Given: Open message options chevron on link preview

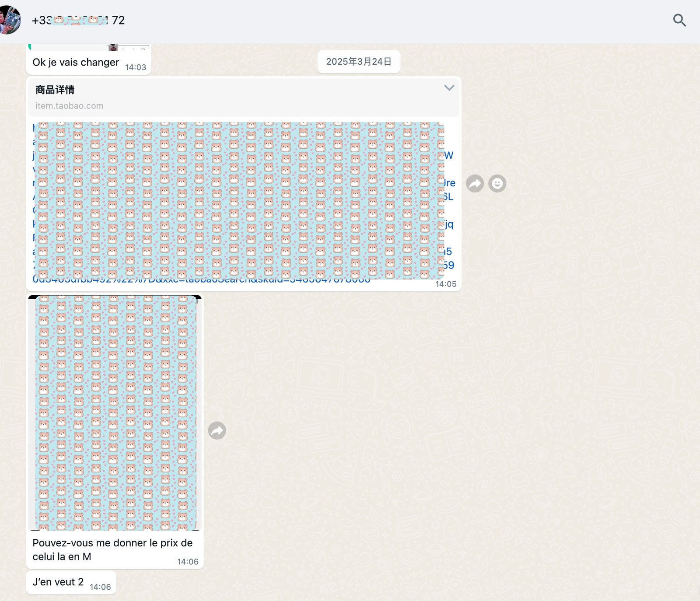Looking at the screenshot, I should 449,88.
